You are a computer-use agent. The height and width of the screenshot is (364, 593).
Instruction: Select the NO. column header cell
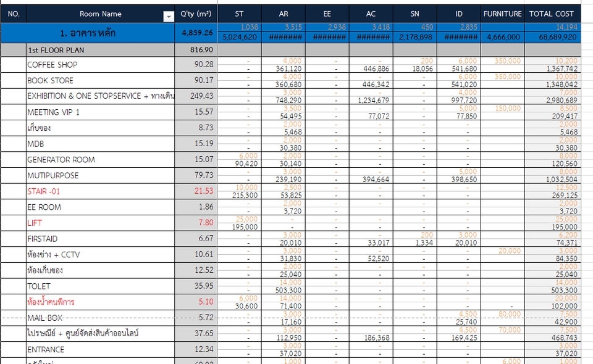pyautogui.click(x=13, y=14)
